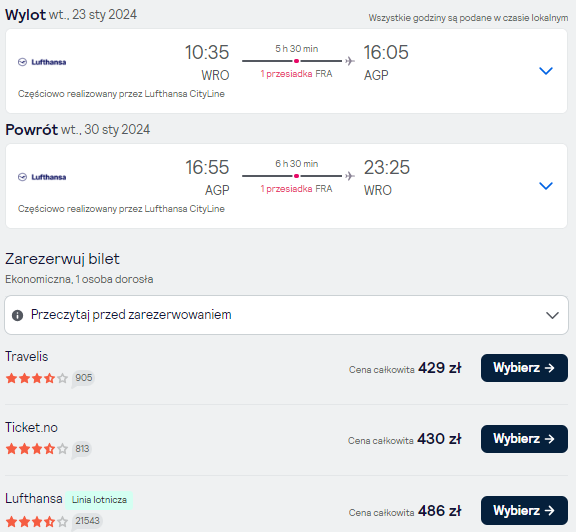Expand return flight details chevron
This screenshot has height=532, width=576.
[x=546, y=186]
